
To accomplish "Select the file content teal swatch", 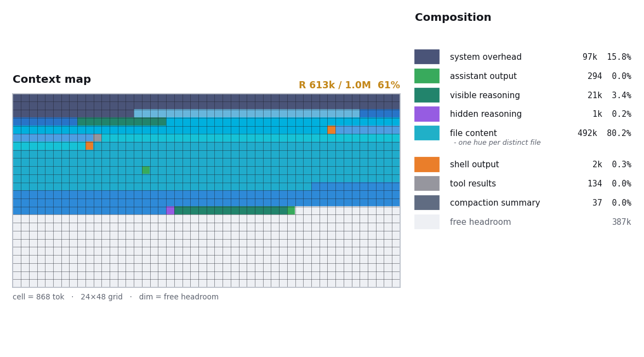I will coord(427,133).
